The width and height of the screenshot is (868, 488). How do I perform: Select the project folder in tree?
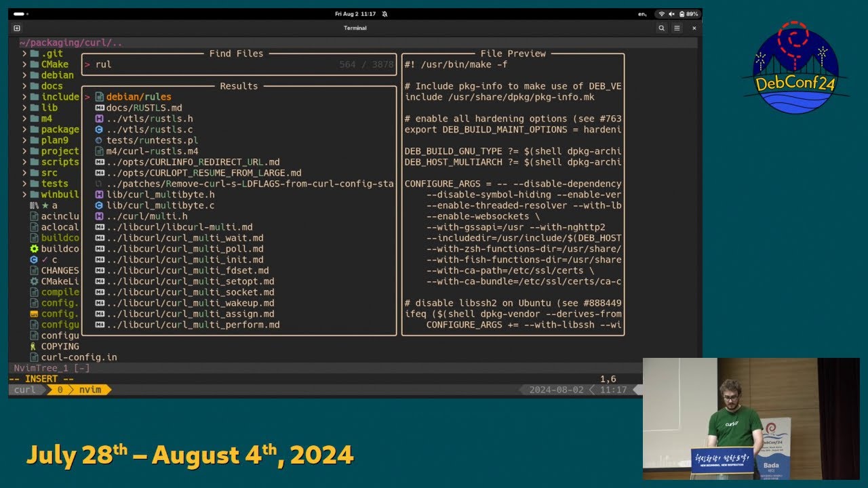click(60, 151)
